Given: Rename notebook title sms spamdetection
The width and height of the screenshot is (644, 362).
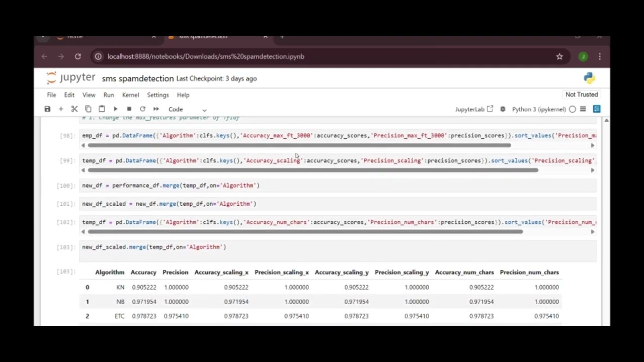Looking at the screenshot, I should tap(138, 78).
